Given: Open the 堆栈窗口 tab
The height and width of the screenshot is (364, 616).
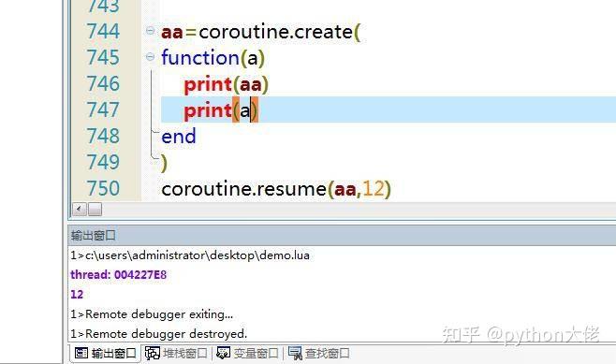Looking at the screenshot, I should [x=176, y=354].
